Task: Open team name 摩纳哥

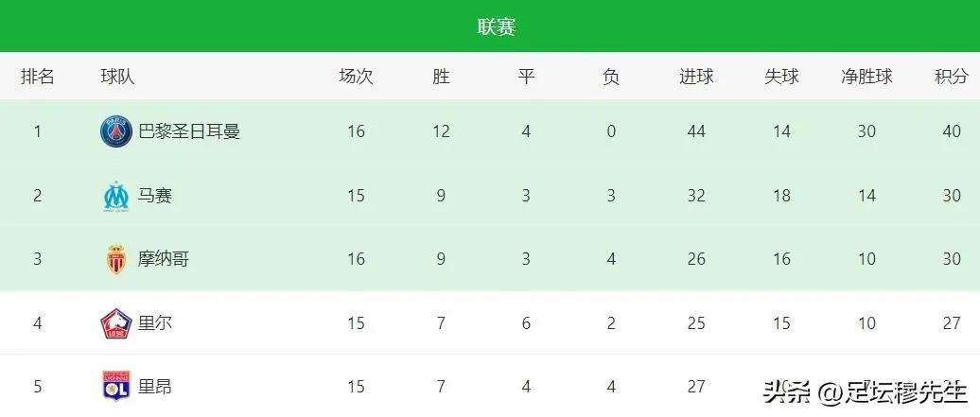Action: [163, 259]
